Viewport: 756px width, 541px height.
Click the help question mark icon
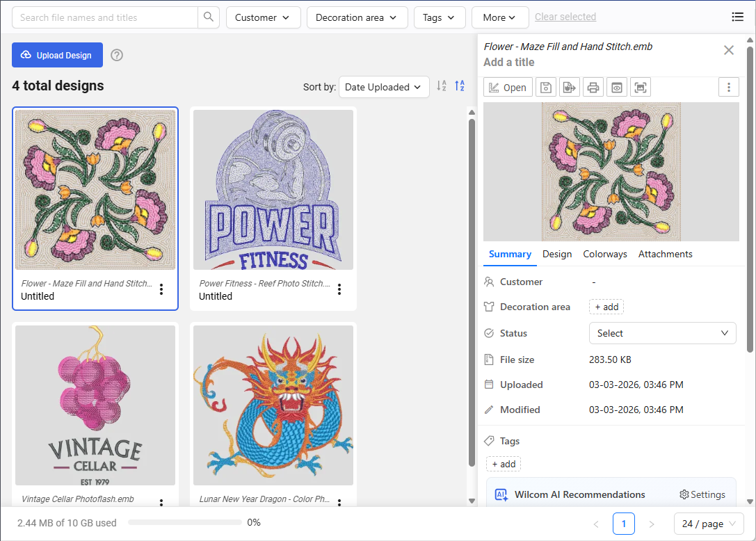click(117, 55)
